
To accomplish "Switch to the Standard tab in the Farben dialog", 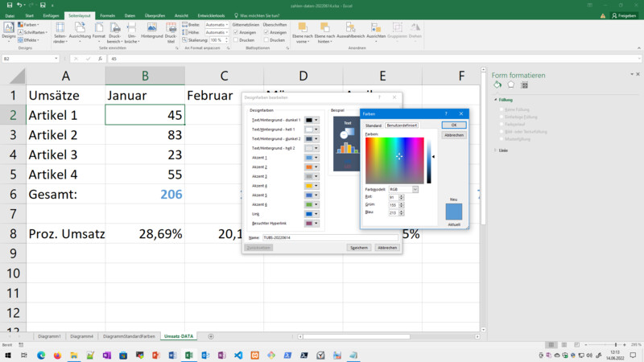I will (x=374, y=125).
